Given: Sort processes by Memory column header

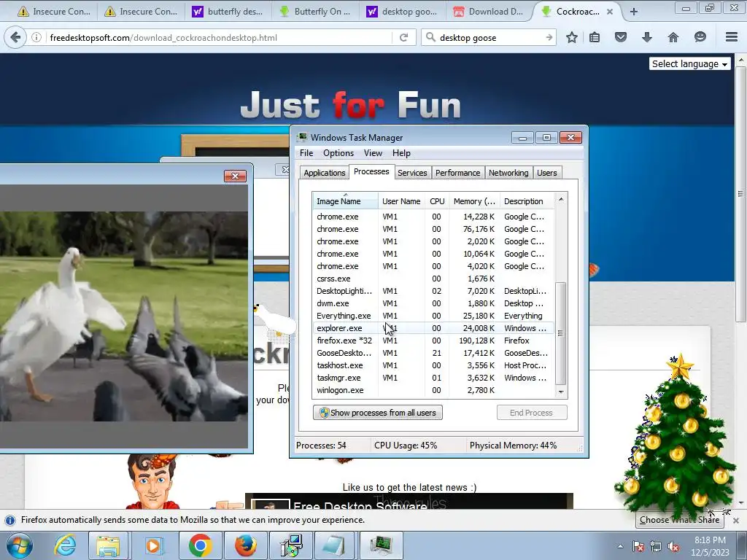Looking at the screenshot, I should pyautogui.click(x=474, y=201).
